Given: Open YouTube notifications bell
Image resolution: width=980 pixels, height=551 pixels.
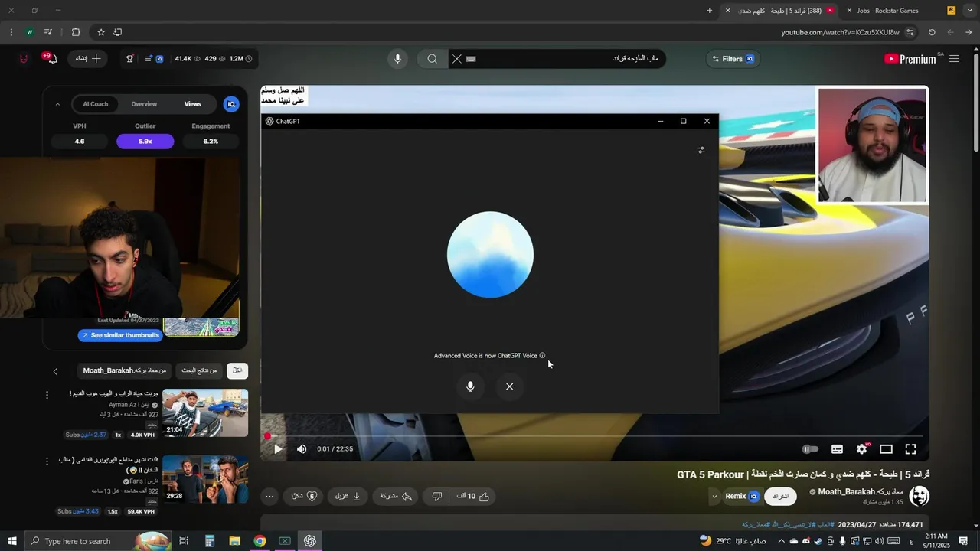Looking at the screenshot, I should (51, 58).
